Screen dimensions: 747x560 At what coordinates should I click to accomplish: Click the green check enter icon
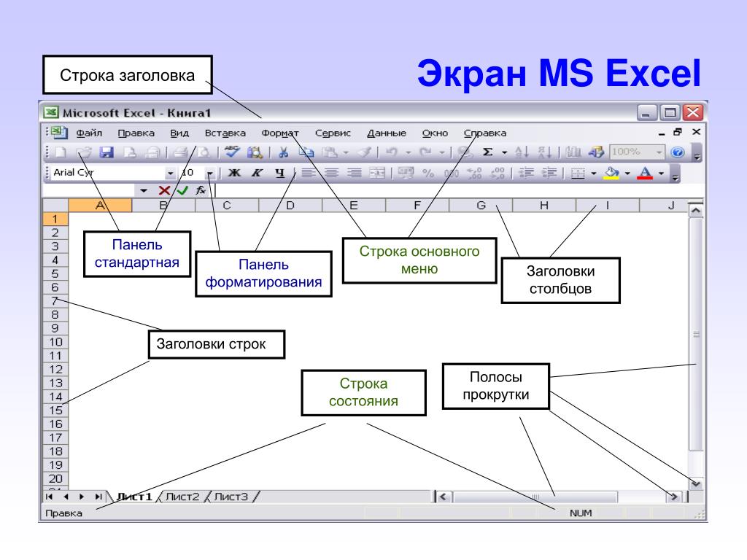182,190
